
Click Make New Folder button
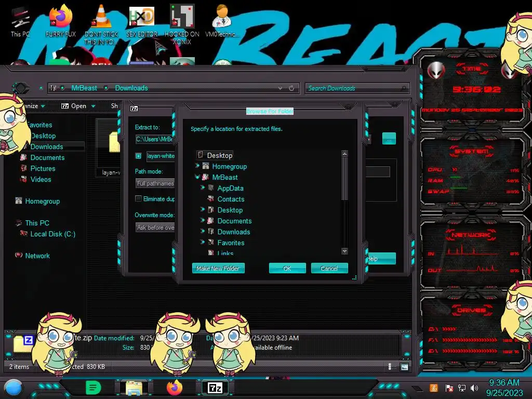[x=218, y=269]
